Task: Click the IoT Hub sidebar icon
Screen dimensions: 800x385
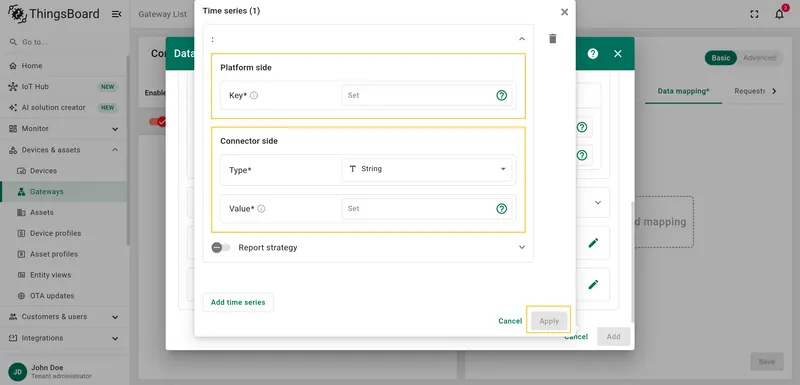Action: [x=13, y=87]
